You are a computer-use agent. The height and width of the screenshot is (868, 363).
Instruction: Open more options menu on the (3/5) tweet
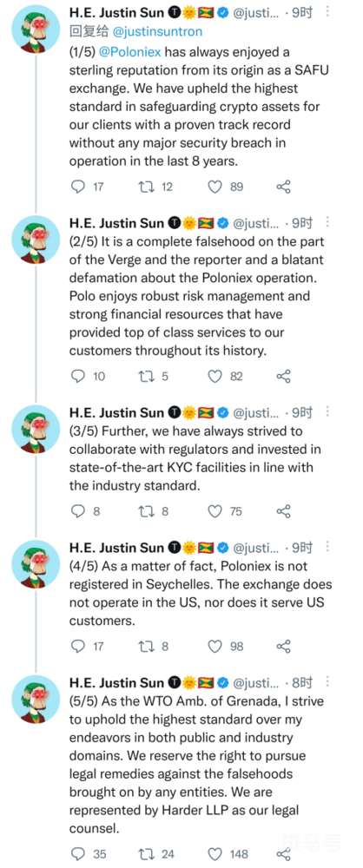[327, 411]
